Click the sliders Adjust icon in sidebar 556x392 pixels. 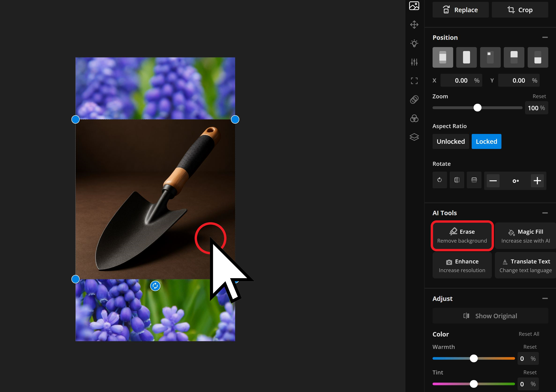tap(414, 62)
